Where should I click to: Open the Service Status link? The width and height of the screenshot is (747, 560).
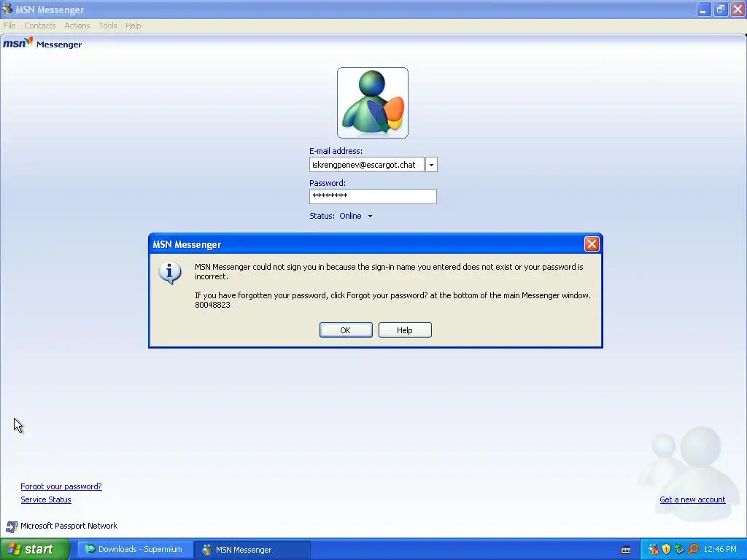click(46, 499)
